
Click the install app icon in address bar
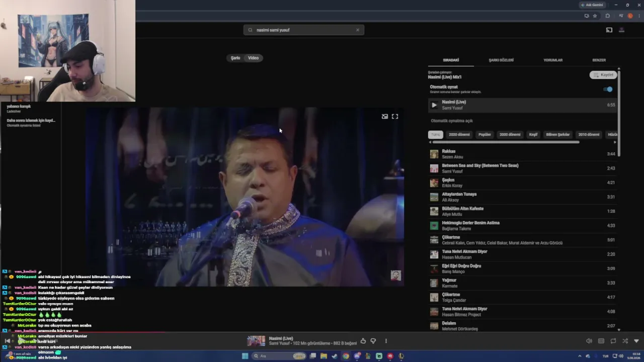[x=586, y=16]
